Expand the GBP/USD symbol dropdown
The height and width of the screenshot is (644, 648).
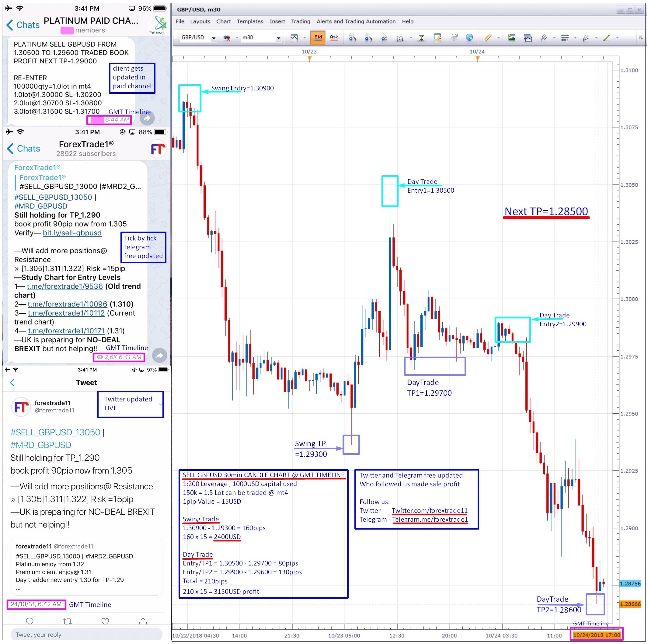tap(214, 38)
